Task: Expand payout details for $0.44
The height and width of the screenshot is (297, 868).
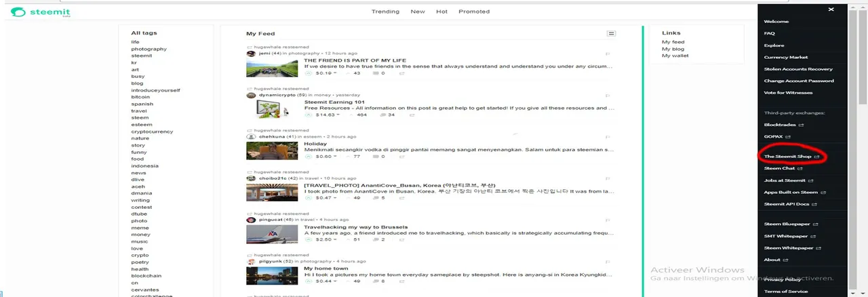Action: [327, 281]
